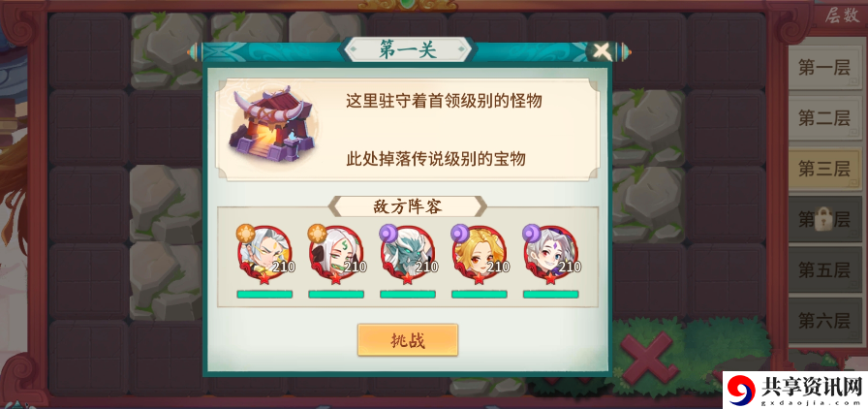
Task: Tap the blue-faced demon enemy portrait
Action: tap(408, 254)
